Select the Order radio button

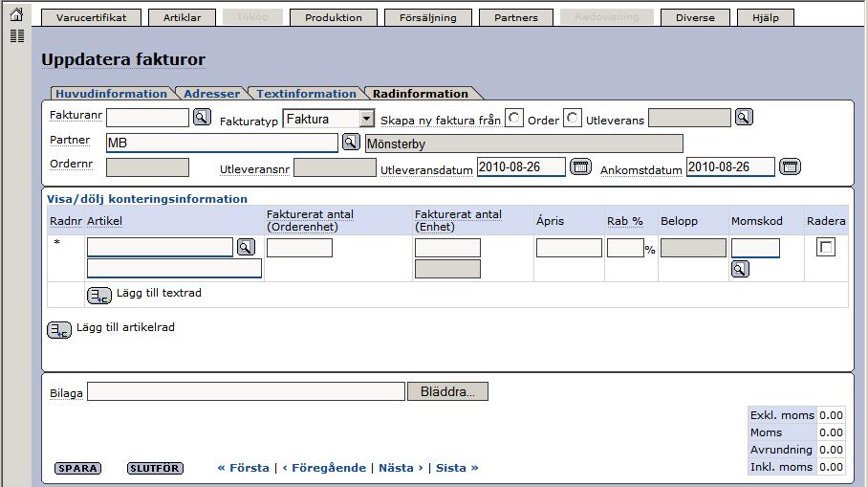click(x=514, y=118)
